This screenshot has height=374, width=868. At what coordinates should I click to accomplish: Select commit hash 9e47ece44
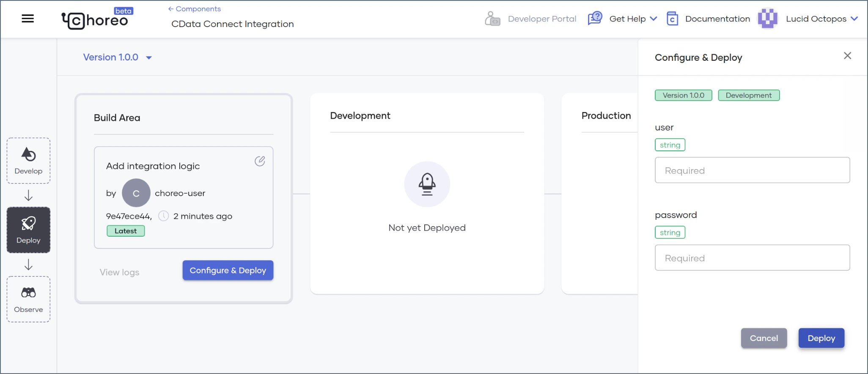pos(129,216)
